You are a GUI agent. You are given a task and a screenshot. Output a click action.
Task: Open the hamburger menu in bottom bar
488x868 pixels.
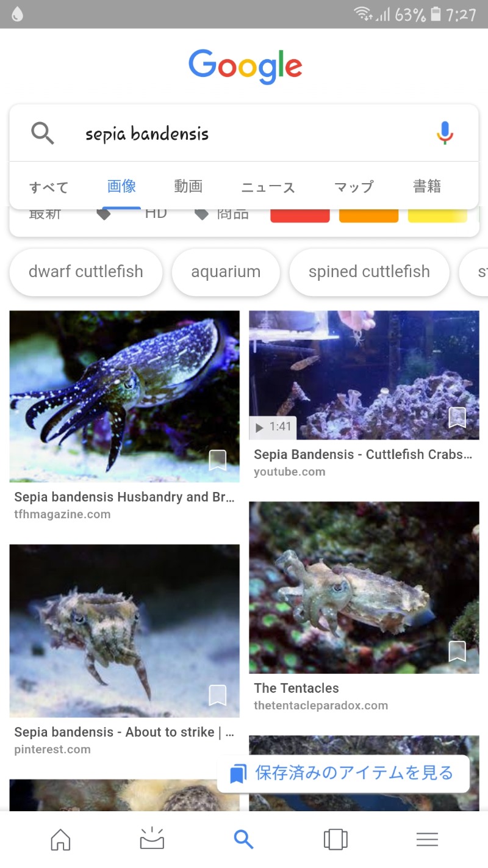tap(427, 840)
